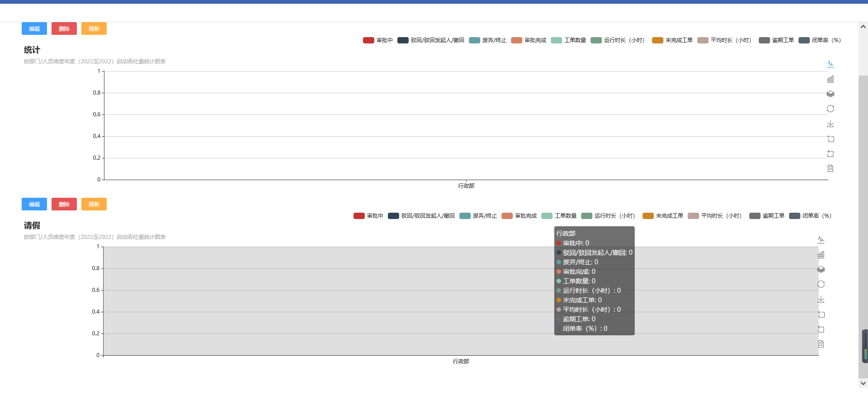Open data view of 统计 chart
Viewport: 868px width, 405px height.
(x=830, y=168)
